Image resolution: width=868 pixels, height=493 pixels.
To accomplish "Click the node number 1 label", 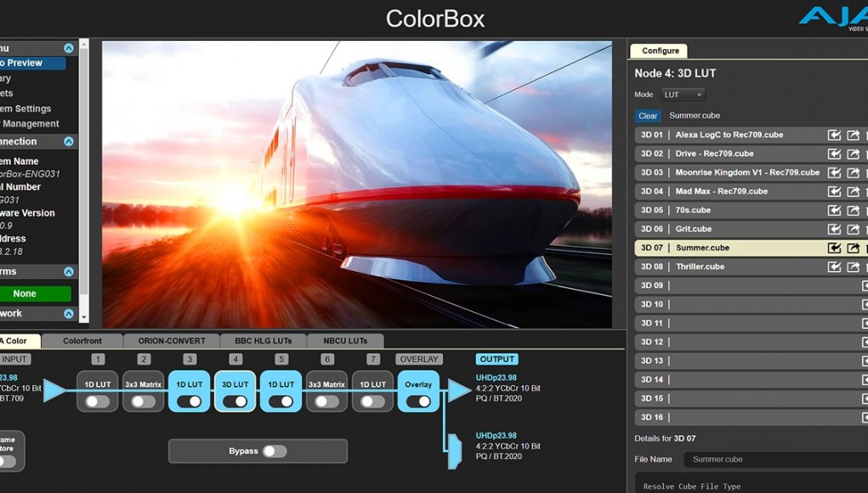I will pyautogui.click(x=98, y=359).
